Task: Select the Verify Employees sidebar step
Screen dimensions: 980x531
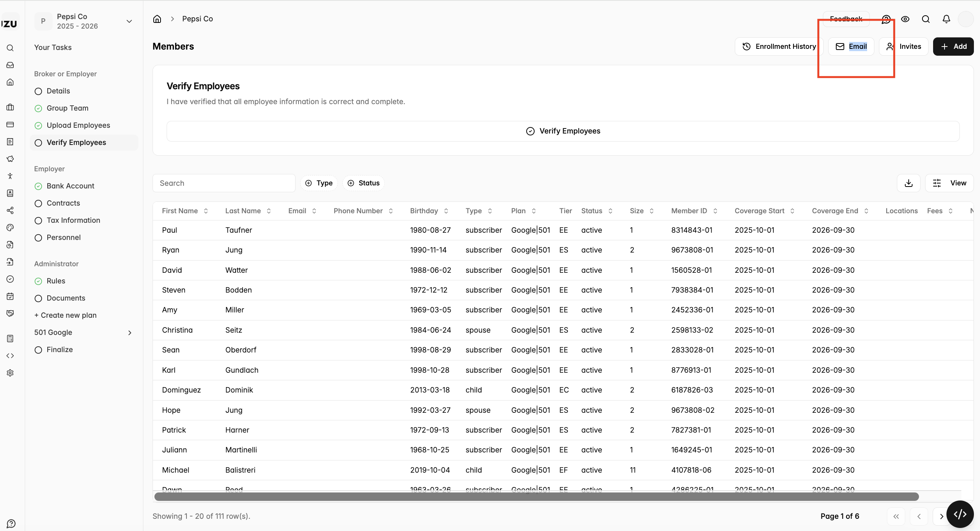Action: coord(84,142)
